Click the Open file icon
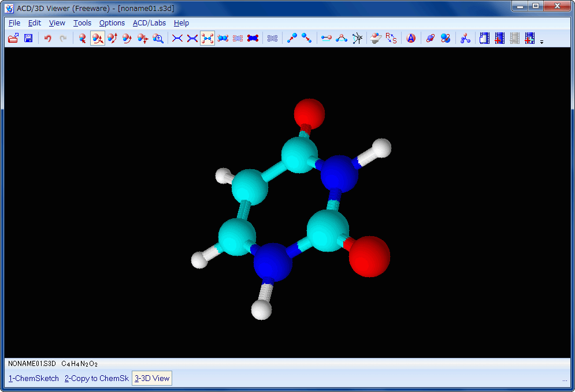Viewport: 575px width, 392px height. (x=13, y=38)
